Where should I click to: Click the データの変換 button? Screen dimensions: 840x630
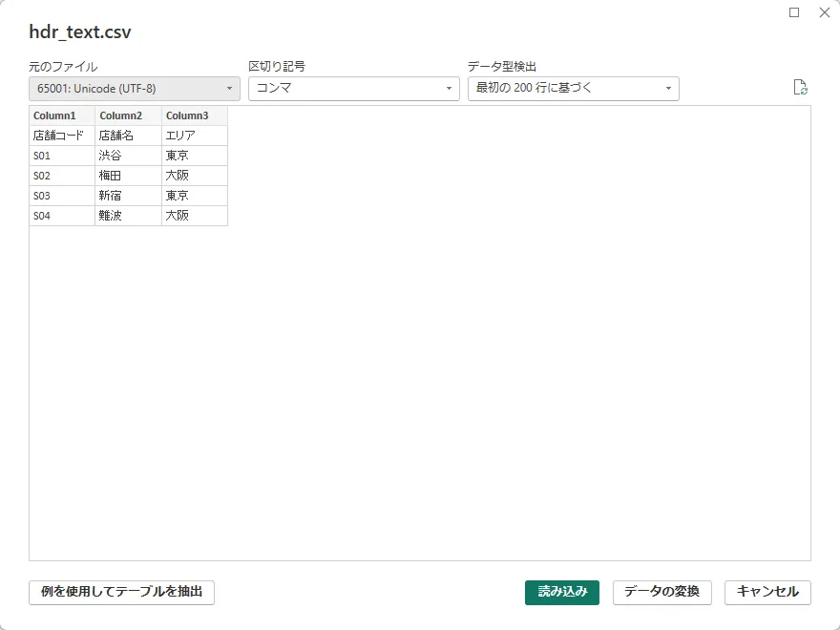pos(662,593)
